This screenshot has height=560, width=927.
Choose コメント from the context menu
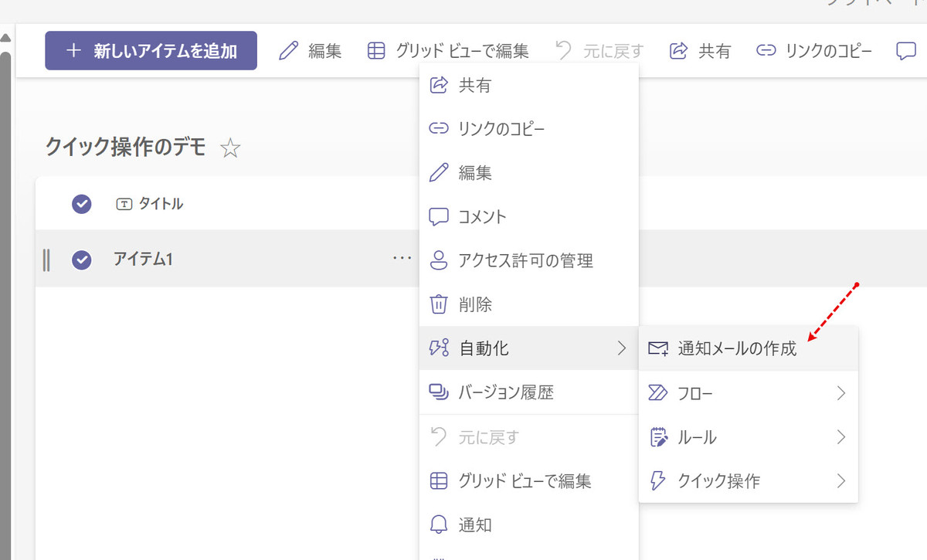pyautogui.click(x=529, y=217)
